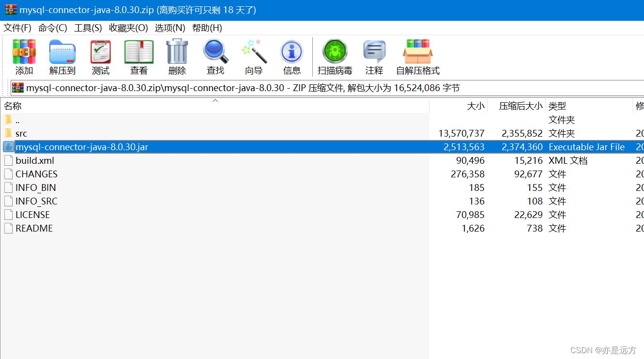Click the archive path address field
The width and height of the screenshot is (644, 359).
pyautogui.click(x=327, y=88)
